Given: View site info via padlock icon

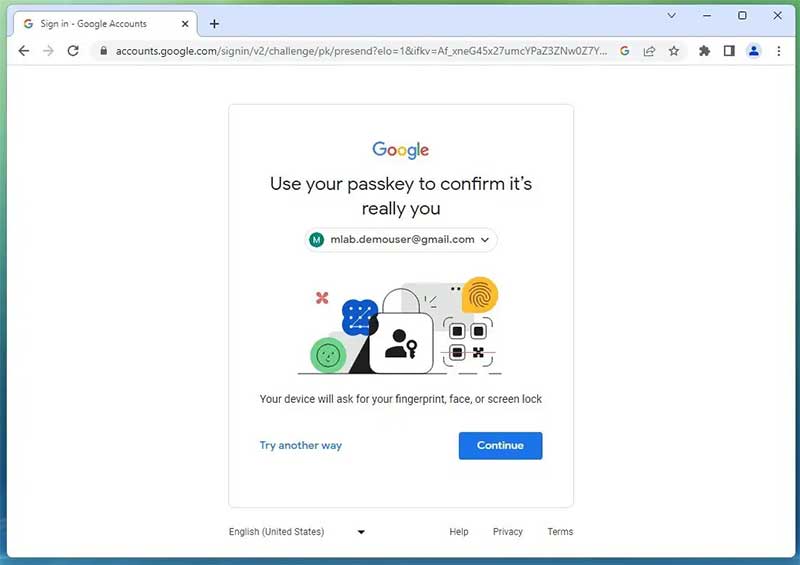Looking at the screenshot, I should [x=104, y=51].
